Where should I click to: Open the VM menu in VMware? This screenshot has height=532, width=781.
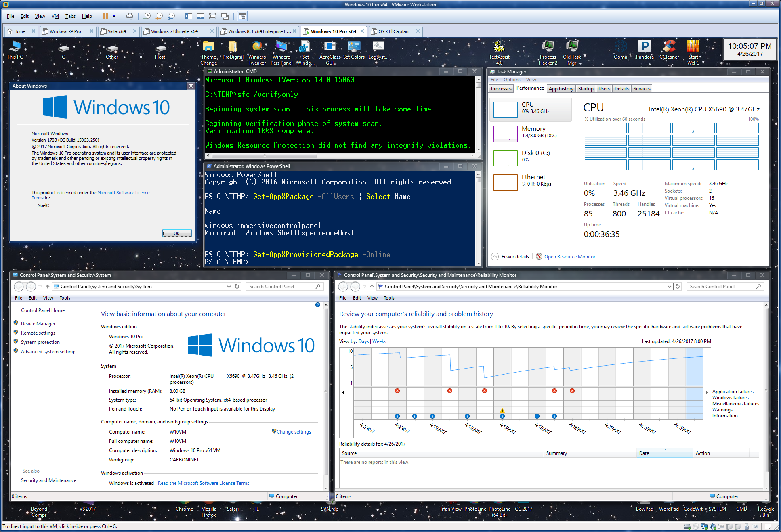[55, 16]
